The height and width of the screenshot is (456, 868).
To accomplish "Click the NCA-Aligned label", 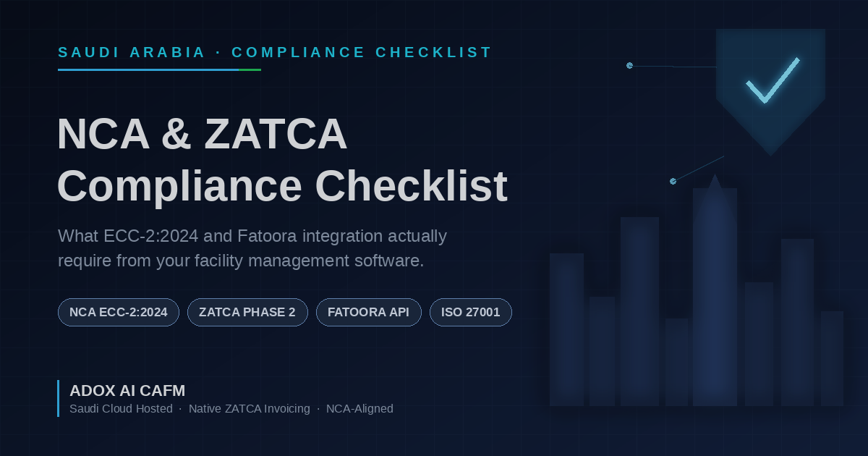I will pos(359,409).
